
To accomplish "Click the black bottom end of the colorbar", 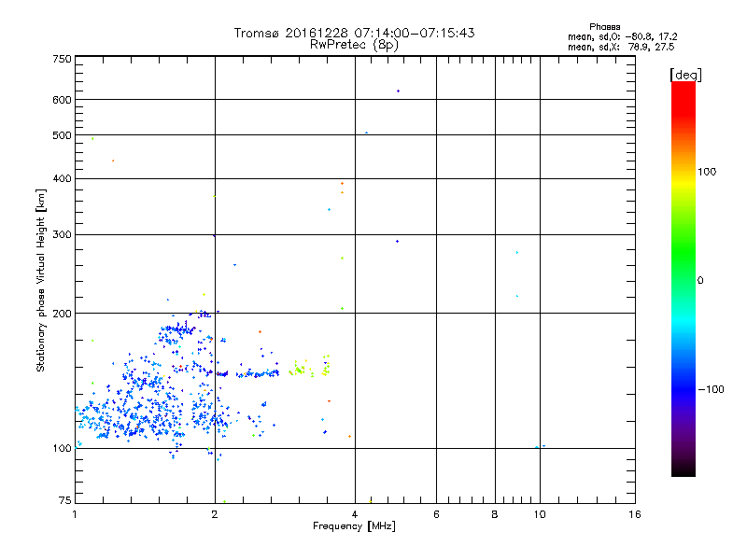I will point(684,469).
